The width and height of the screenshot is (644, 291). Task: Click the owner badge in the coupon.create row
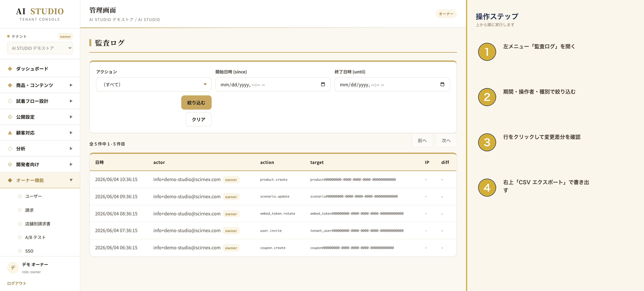(x=231, y=248)
